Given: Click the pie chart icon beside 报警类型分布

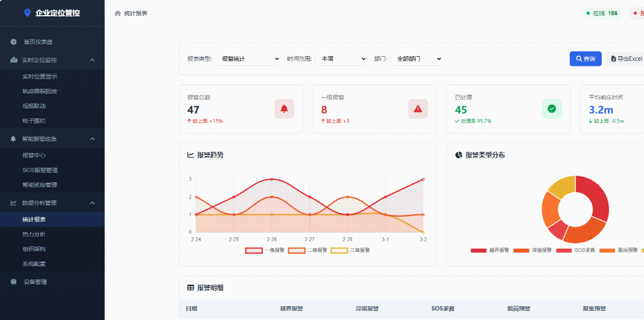Looking at the screenshot, I should click(458, 155).
